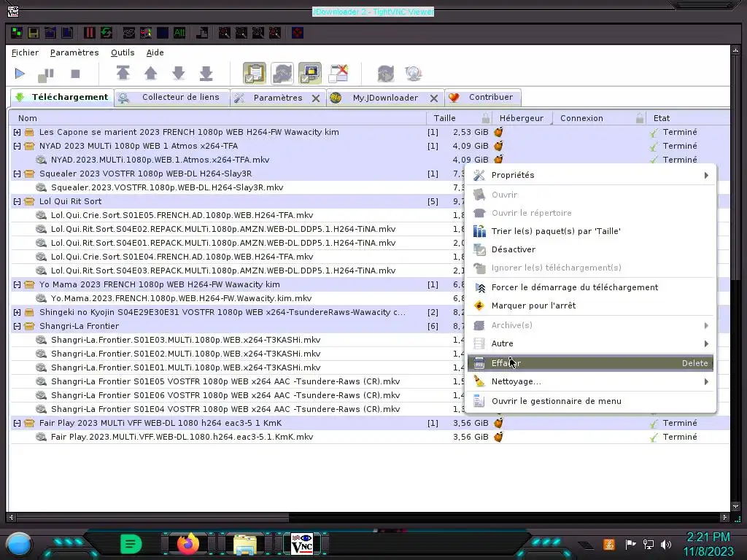Sort by the Hébergeur column header
This screenshot has height=560, width=747.
point(521,118)
